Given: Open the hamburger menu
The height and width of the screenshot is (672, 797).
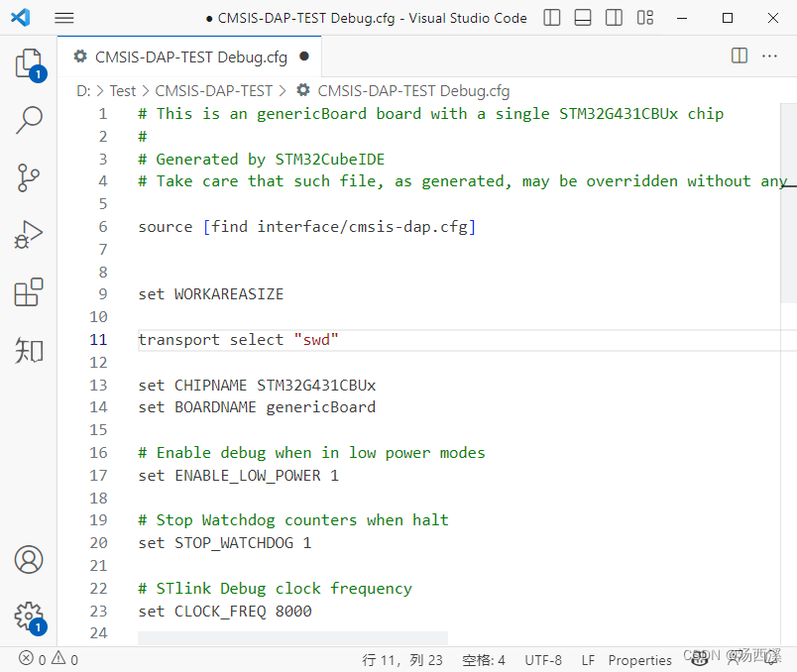Looking at the screenshot, I should (x=64, y=17).
